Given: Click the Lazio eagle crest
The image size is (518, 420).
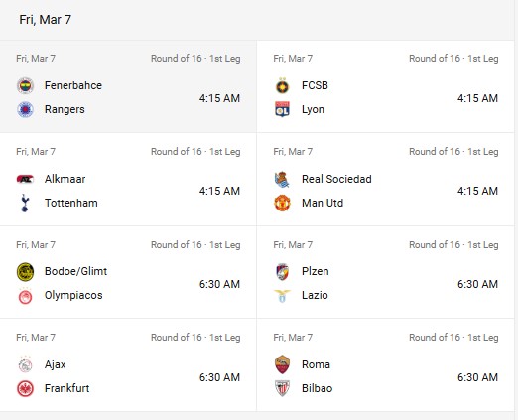Looking at the screenshot, I should point(282,296).
